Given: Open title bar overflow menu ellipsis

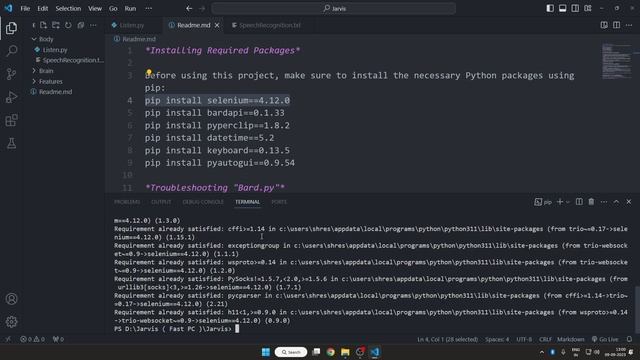Looking at the screenshot, I should point(149,8).
